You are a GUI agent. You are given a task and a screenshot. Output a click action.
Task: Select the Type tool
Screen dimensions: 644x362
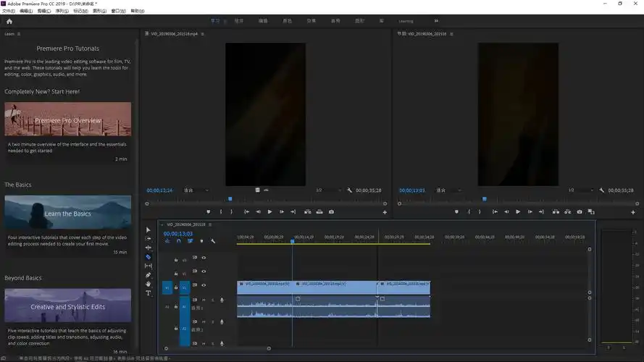149,293
